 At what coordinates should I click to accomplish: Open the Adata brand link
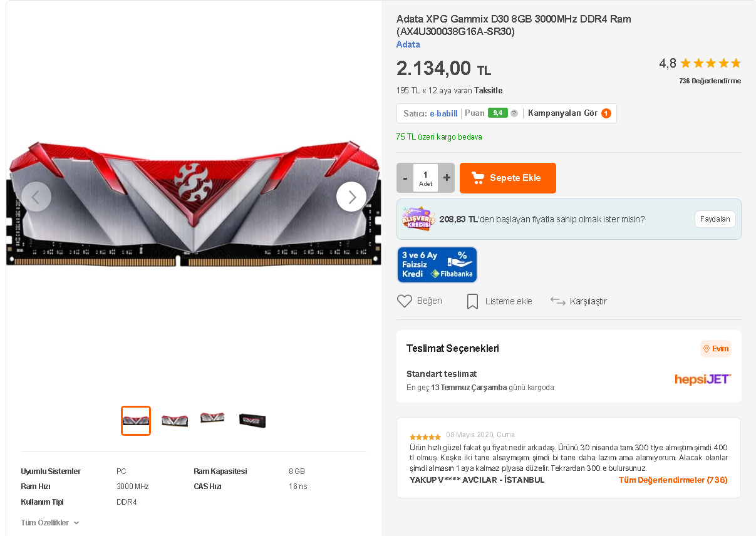click(408, 44)
